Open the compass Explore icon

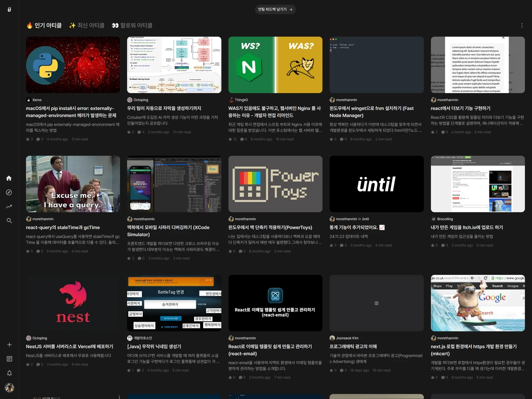coord(9,192)
